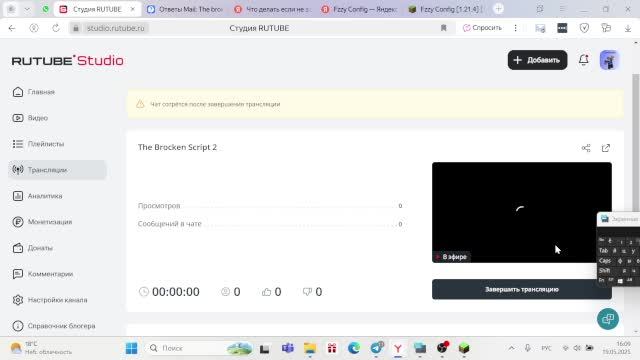Open Настройки канала settings

click(50, 300)
